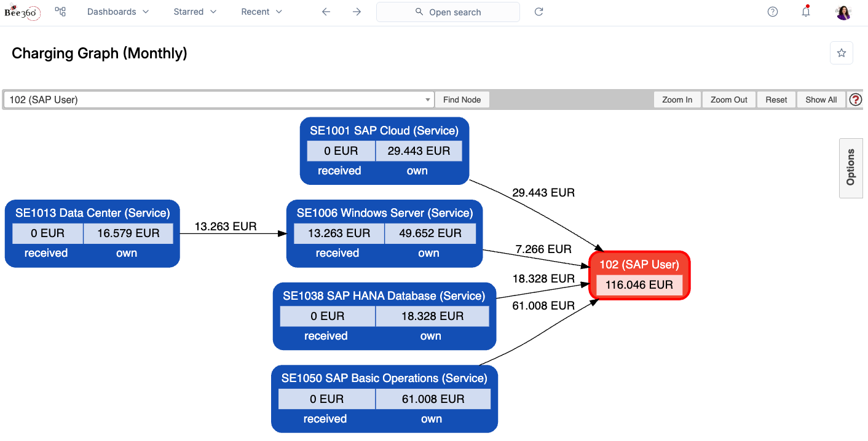Open the Starred menu
This screenshot has height=441, width=868.
coord(194,12)
